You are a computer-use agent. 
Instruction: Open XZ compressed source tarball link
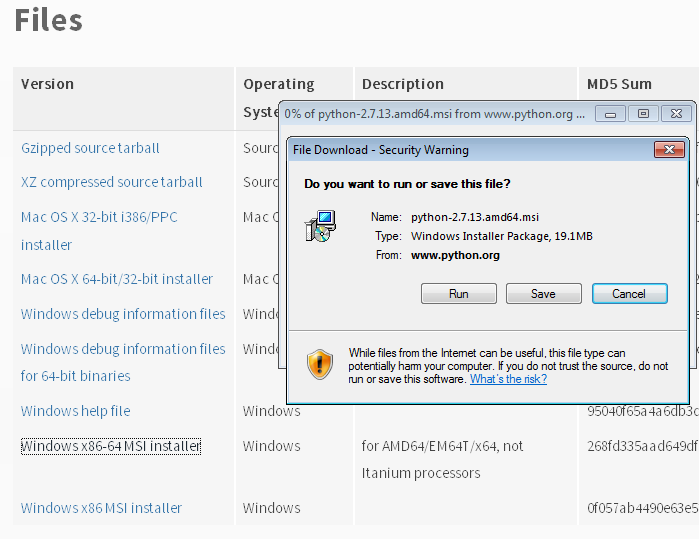(x=111, y=182)
